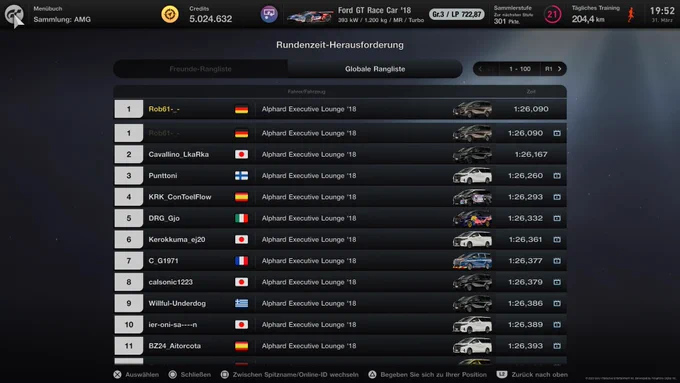Click the highlighted yellow Rob61-_- name
This screenshot has height=383, width=680.
pos(164,109)
